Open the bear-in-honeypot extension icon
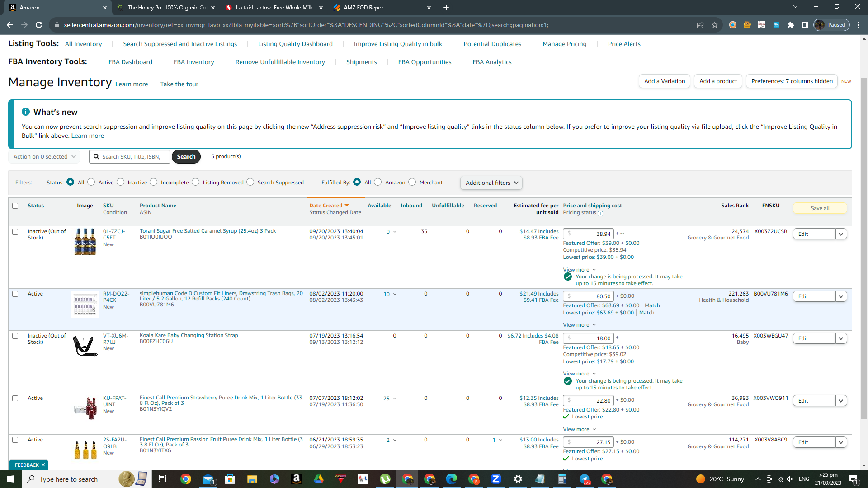Image resolution: width=868 pixels, height=488 pixels. tap(747, 25)
